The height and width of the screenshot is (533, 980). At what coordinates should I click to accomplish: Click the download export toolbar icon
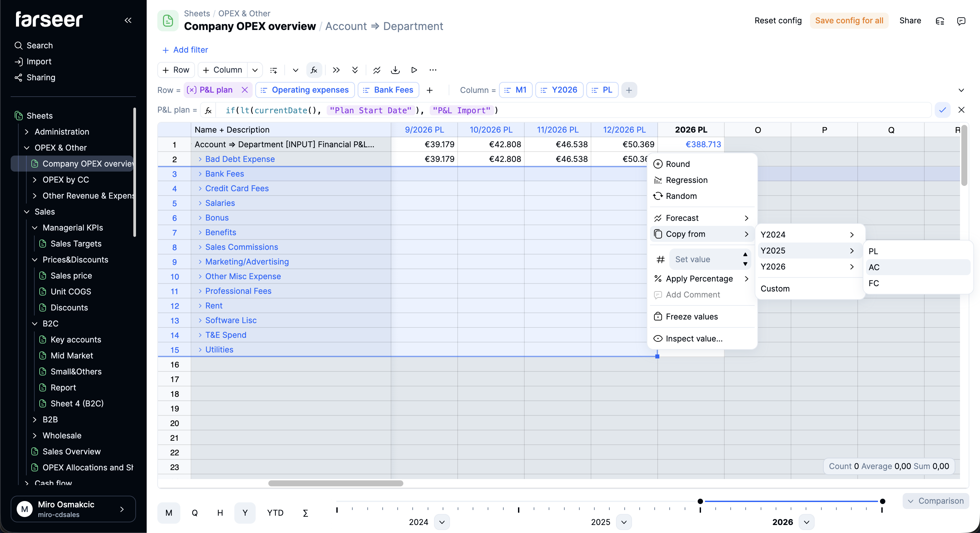pos(395,70)
